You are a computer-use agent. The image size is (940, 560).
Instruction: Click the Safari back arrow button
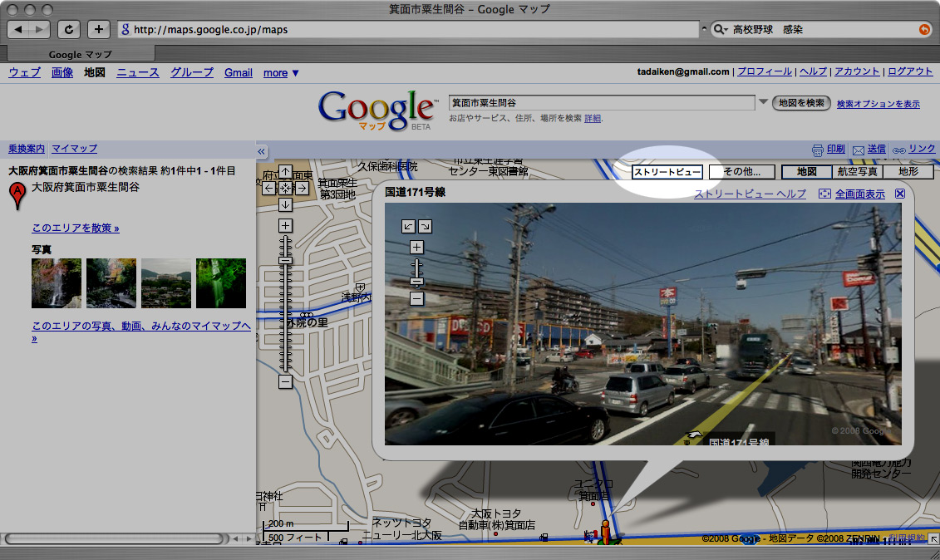19,29
